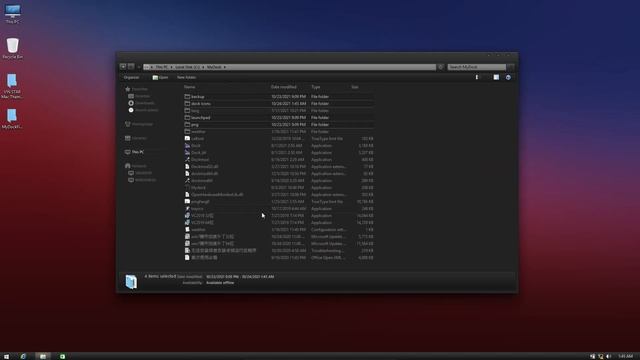The width and height of the screenshot is (640, 360).
Task: Select the lang folder
Action: click(x=278, y=111)
